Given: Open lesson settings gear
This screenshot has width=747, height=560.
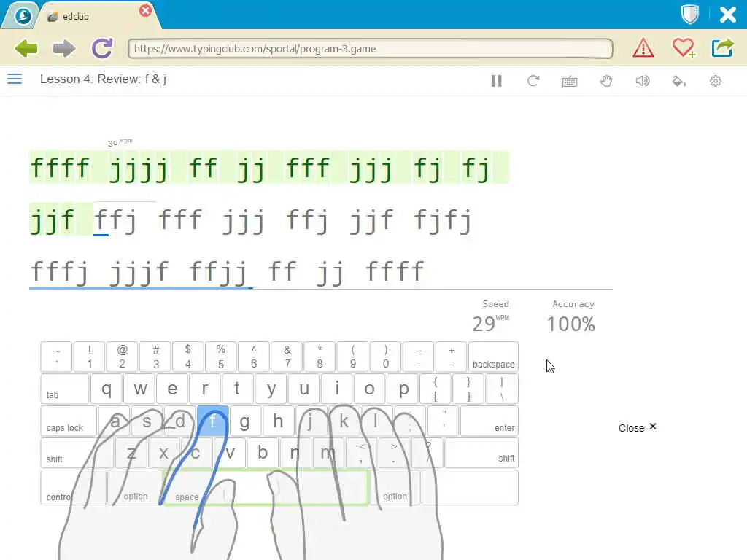Looking at the screenshot, I should point(715,81).
